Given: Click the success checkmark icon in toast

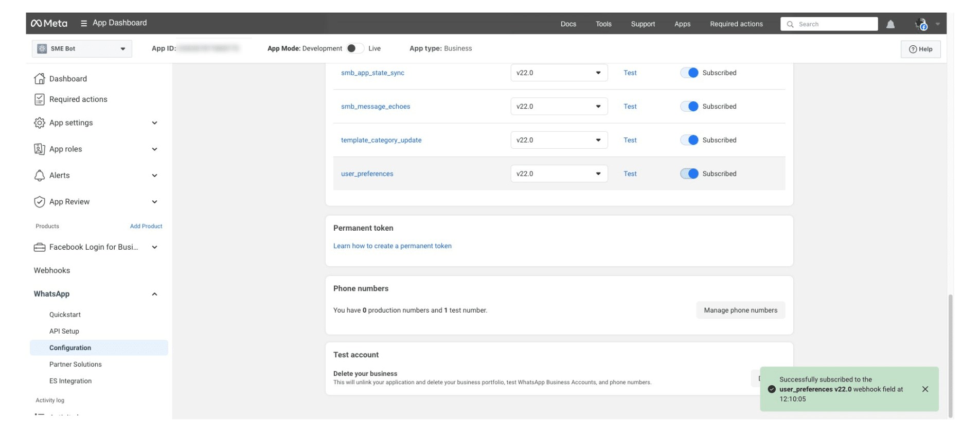Looking at the screenshot, I should click(x=772, y=389).
